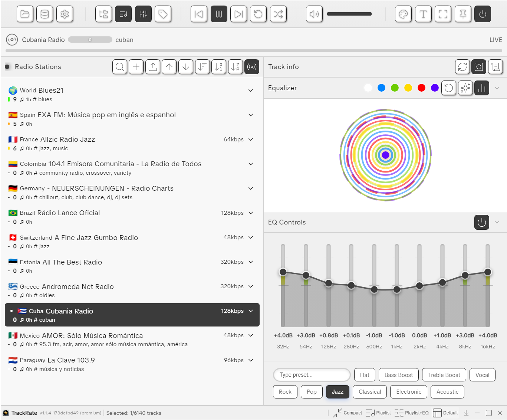This screenshot has width=507, height=420.
Task: Expand the World Blues21 station entry
Action: coord(251,91)
